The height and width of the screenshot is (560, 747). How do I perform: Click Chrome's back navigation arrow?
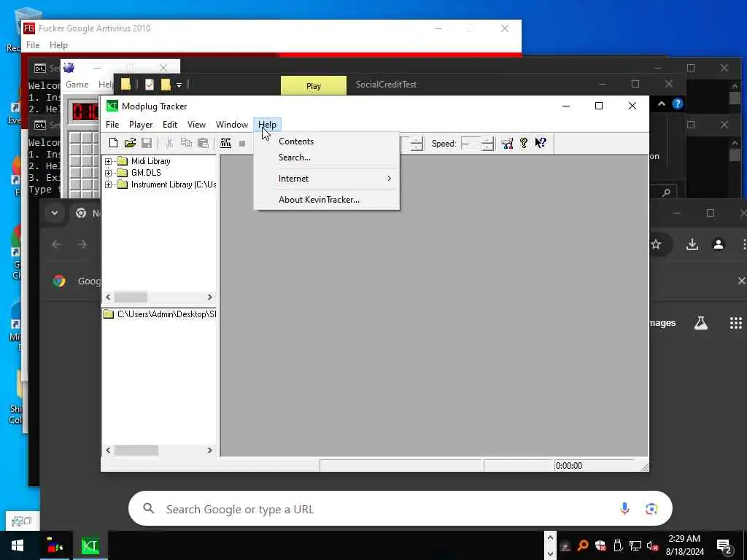coord(56,244)
